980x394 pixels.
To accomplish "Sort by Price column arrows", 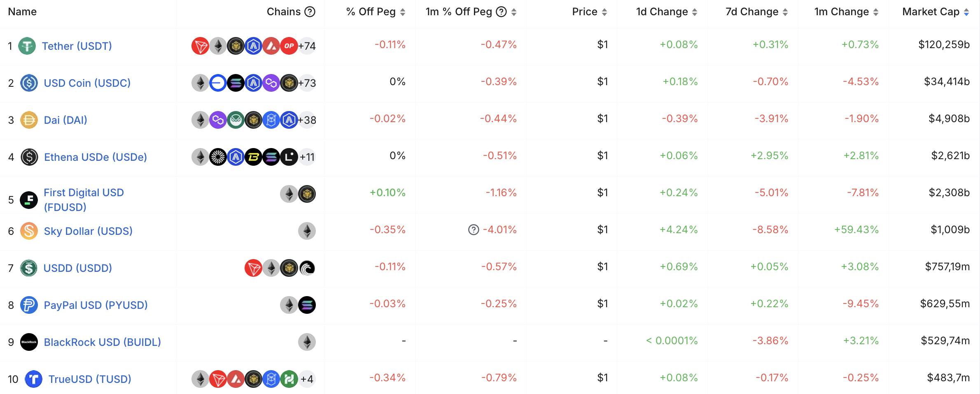I will [x=604, y=12].
